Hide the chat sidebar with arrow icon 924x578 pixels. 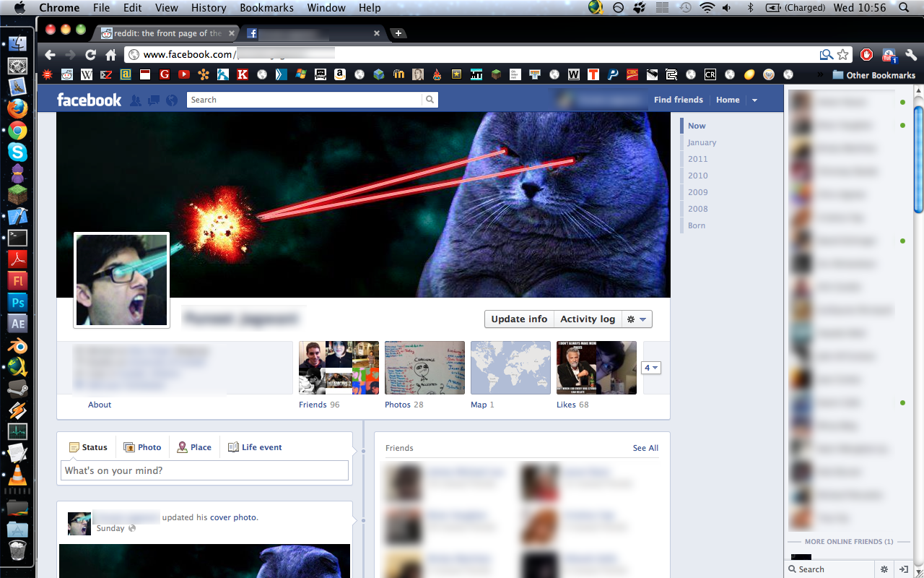click(904, 569)
